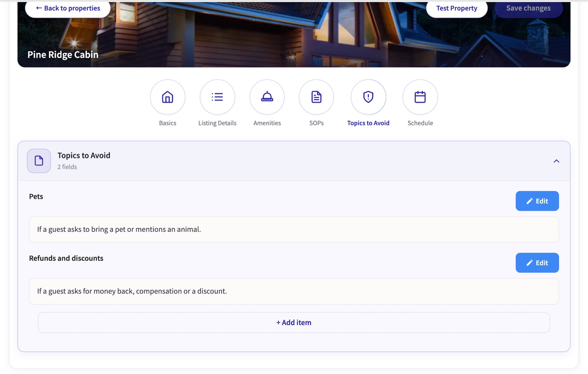The width and height of the screenshot is (588, 374).
Task: Open the Basics home icon
Action: point(168,97)
